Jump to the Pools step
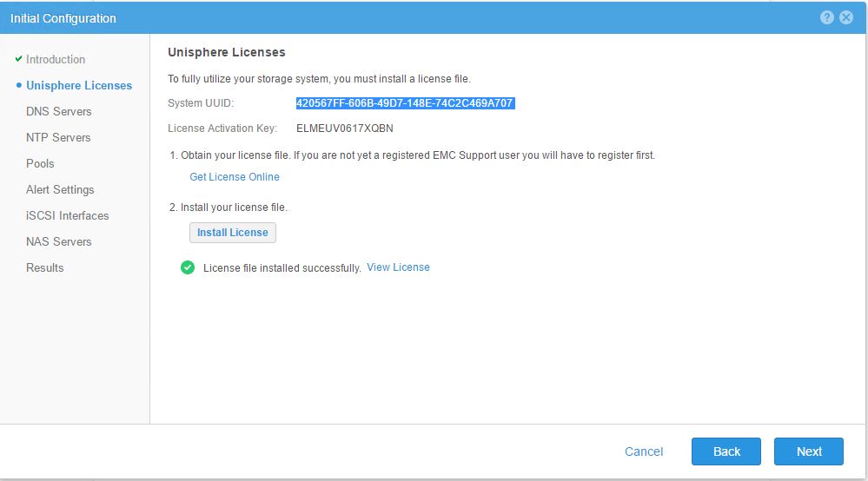868x481 pixels. (x=40, y=163)
